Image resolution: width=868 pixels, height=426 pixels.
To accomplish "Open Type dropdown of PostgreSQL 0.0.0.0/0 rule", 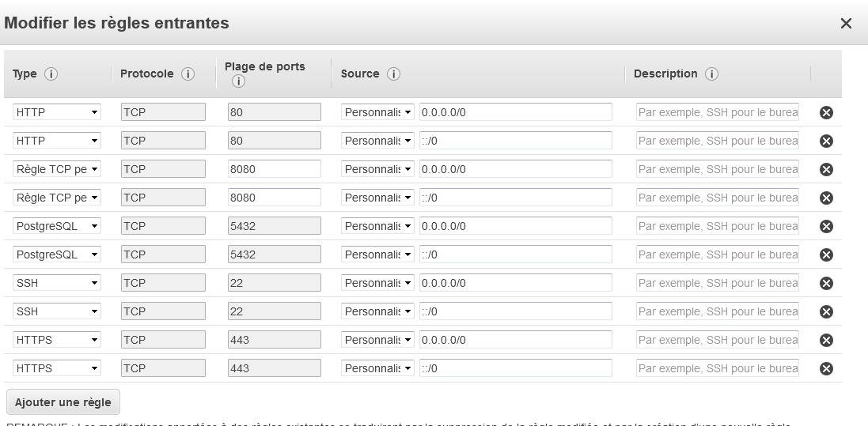I will point(57,226).
